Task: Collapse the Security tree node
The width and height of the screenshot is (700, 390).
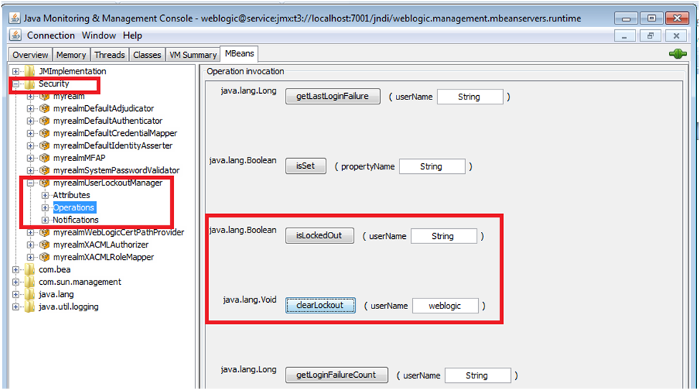Action: coord(16,84)
